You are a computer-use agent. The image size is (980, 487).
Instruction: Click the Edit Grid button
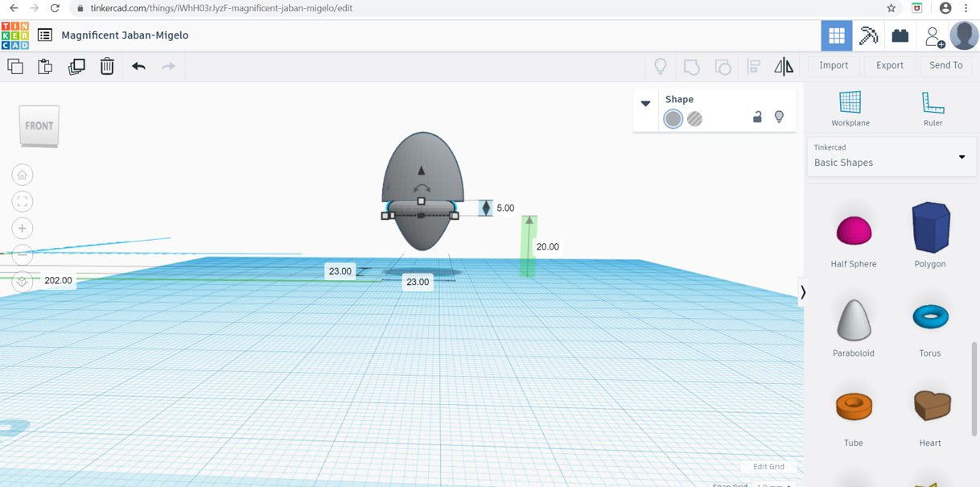pos(768,467)
